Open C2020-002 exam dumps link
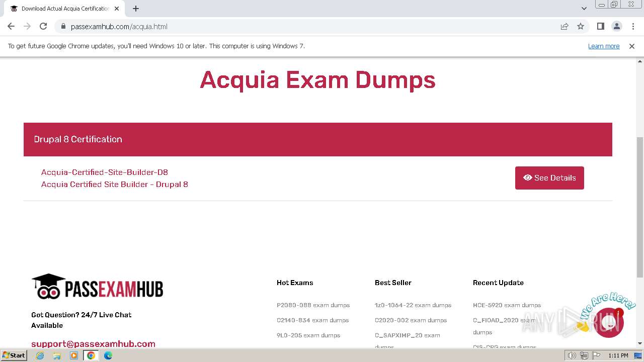This screenshot has height=362, width=644. pos(411,320)
